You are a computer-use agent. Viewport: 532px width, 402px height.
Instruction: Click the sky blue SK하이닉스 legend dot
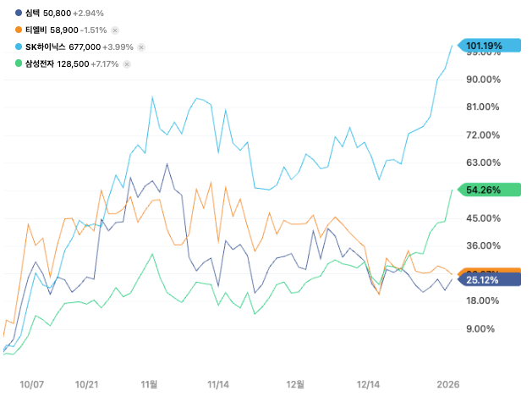coord(19,47)
